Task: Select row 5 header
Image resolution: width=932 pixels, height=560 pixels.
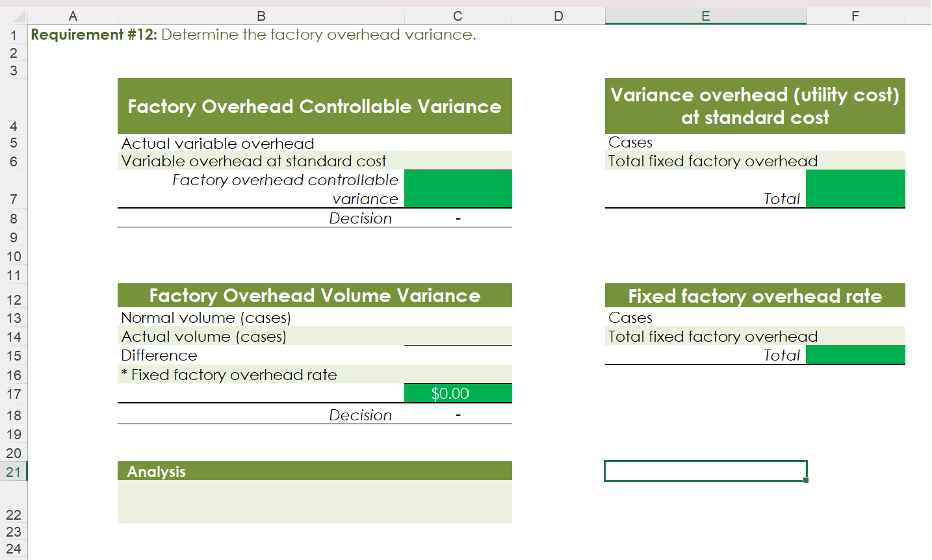Action: [14, 143]
